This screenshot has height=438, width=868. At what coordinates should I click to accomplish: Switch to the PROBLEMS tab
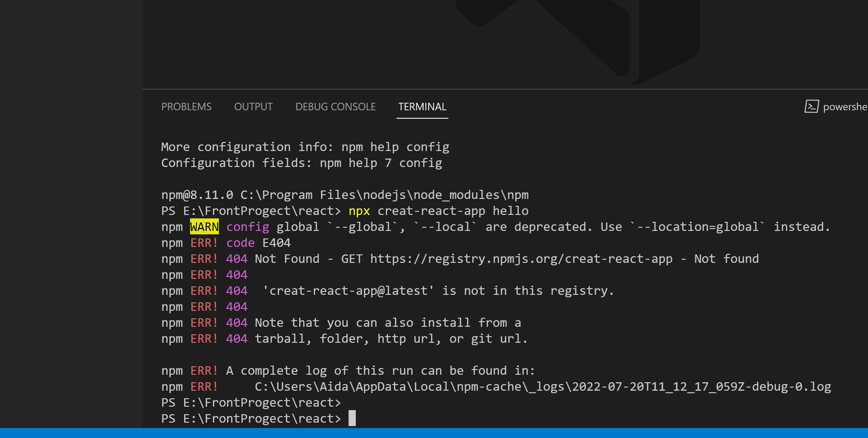(186, 107)
